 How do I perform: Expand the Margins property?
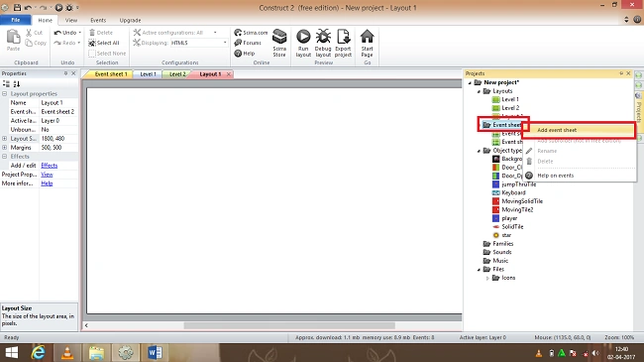(5, 147)
